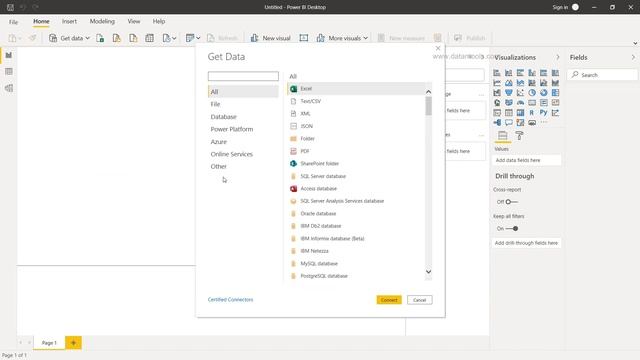The width and height of the screenshot is (640, 360).
Task: Open the Transform data dropdown arrow
Action: pos(198,38)
